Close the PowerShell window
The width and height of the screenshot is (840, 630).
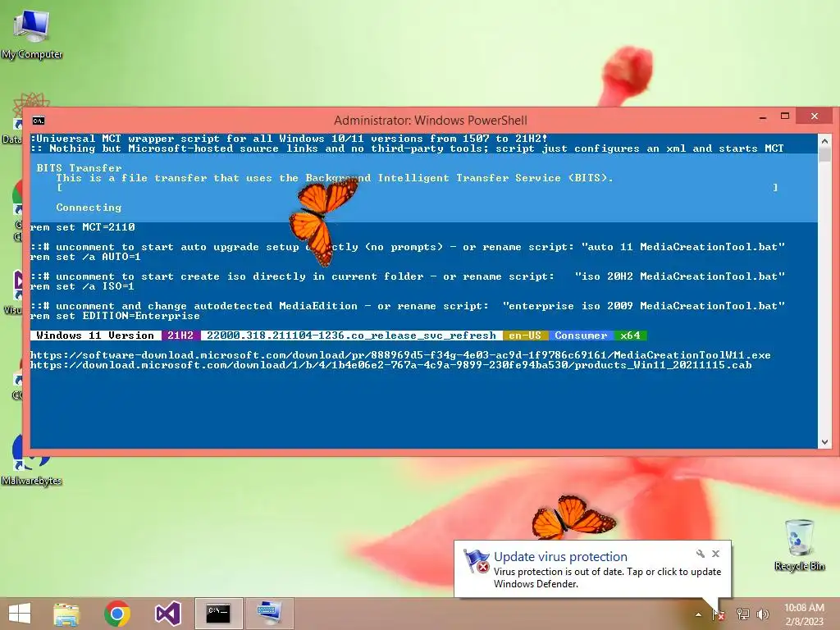coord(815,116)
